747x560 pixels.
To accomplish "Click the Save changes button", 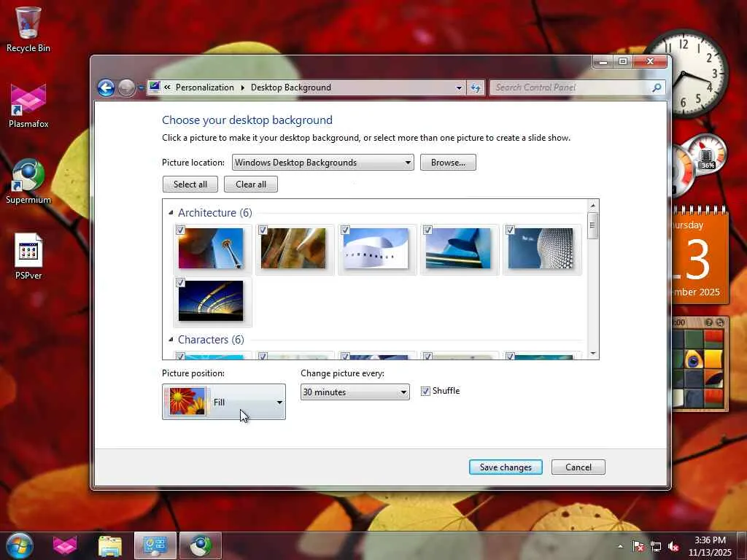I will [506, 467].
